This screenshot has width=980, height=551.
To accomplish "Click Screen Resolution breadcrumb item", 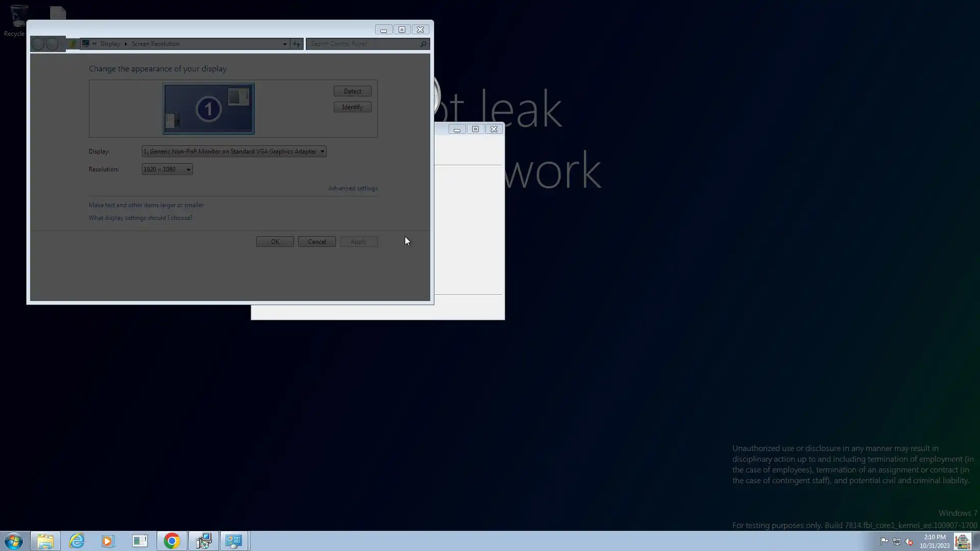I will point(155,44).
